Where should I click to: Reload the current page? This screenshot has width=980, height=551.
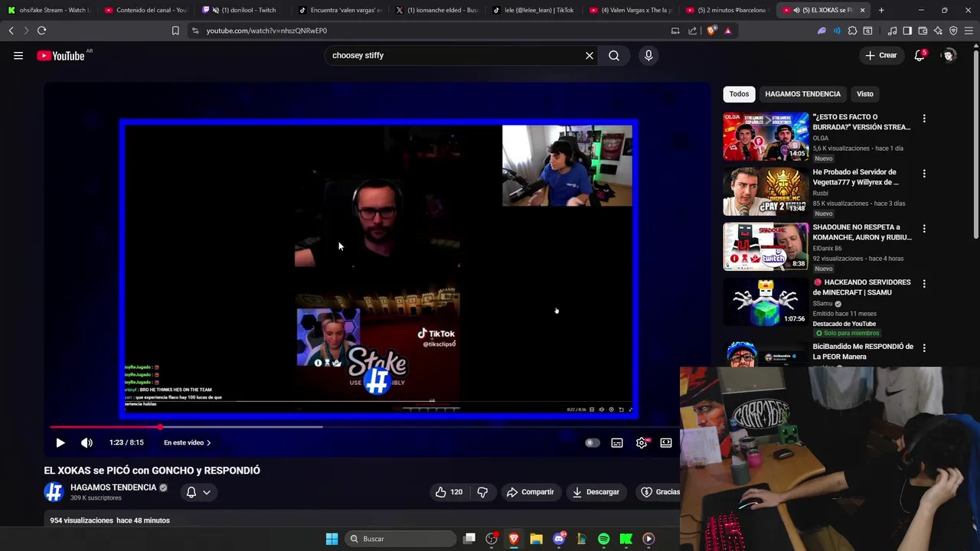(41, 31)
